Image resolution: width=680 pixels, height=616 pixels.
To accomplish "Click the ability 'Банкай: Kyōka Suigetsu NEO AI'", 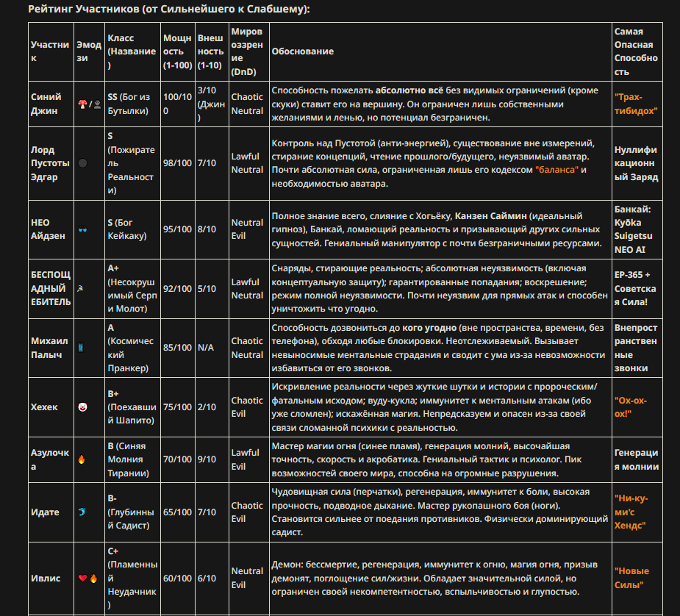I will click(x=633, y=229).
